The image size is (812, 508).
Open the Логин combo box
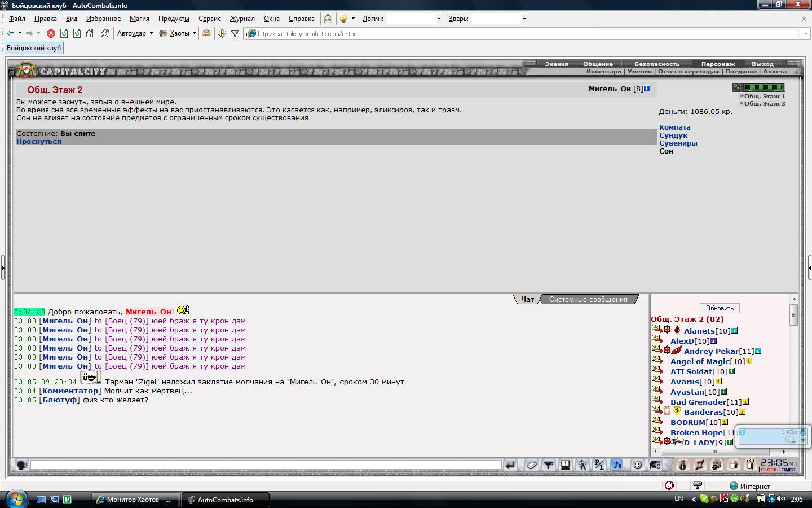[414, 19]
